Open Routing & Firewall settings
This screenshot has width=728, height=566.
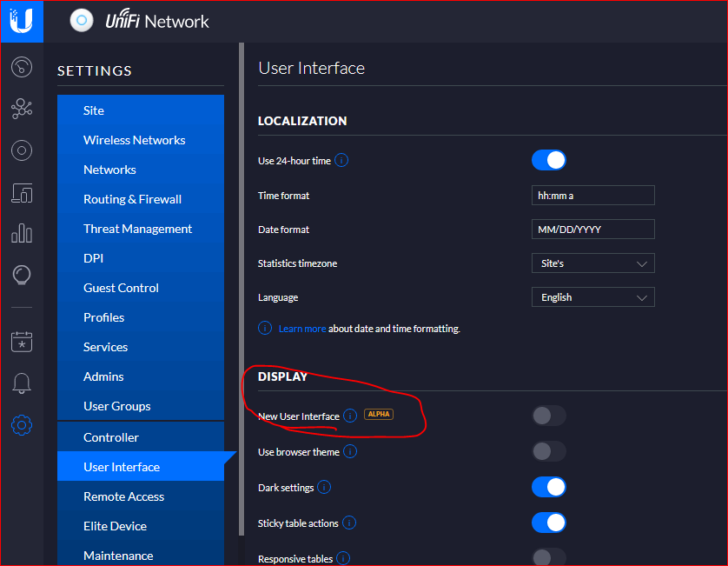pyautogui.click(x=141, y=199)
